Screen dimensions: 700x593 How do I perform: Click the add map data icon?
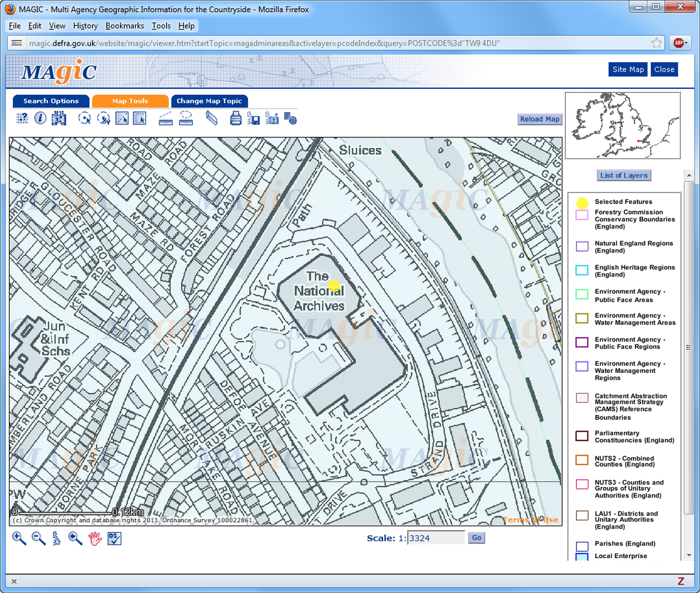tap(272, 119)
